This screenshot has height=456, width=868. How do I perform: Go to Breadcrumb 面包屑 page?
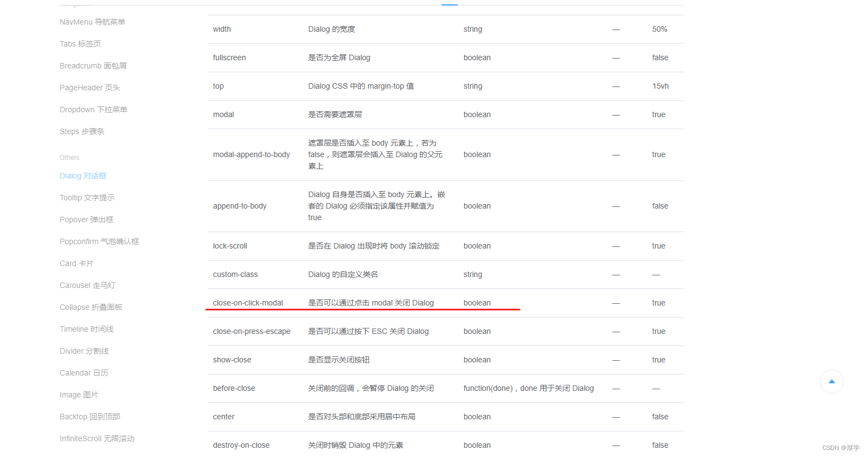tap(93, 66)
